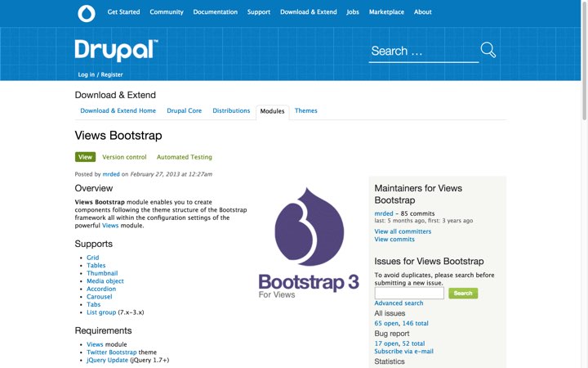Click the Log in / Register link
The width and height of the screenshot is (588, 368).
[x=100, y=74]
